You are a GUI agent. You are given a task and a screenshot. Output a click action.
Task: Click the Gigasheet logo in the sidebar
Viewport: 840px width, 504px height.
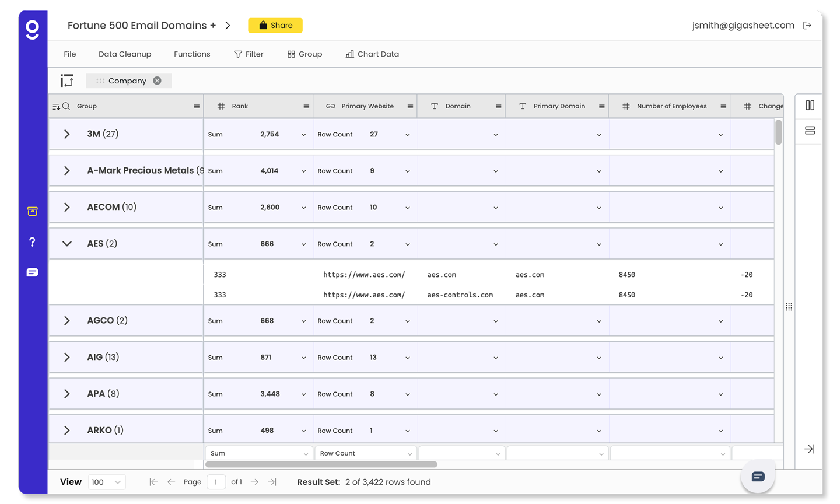32,29
